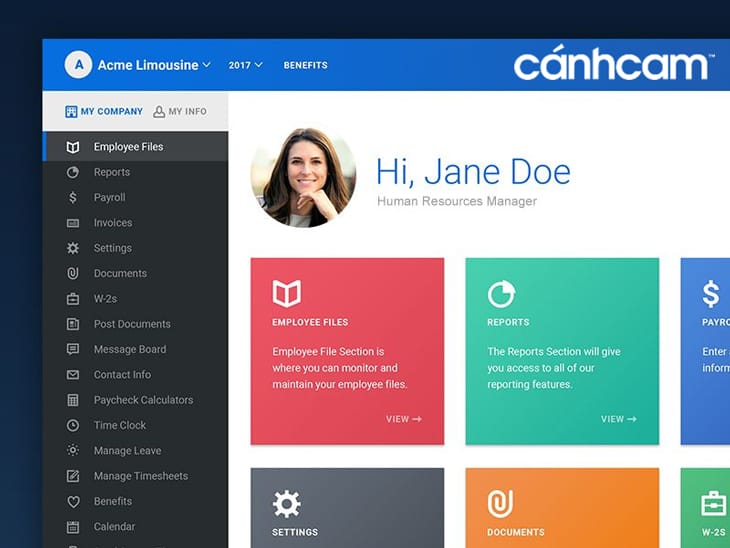Click the Documents paperclip sidebar icon
Image resolution: width=730 pixels, height=548 pixels.
pos(73,273)
